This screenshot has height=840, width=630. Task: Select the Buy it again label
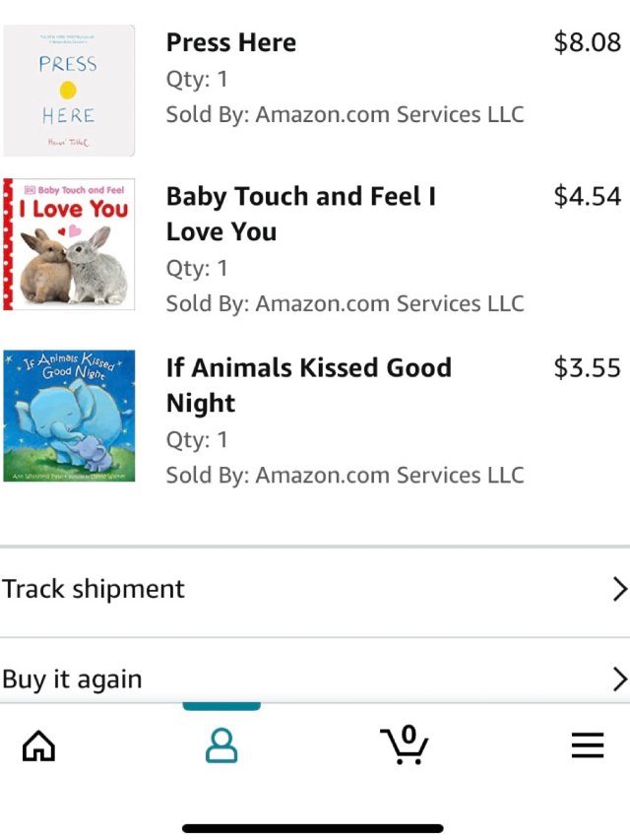pos(72,679)
